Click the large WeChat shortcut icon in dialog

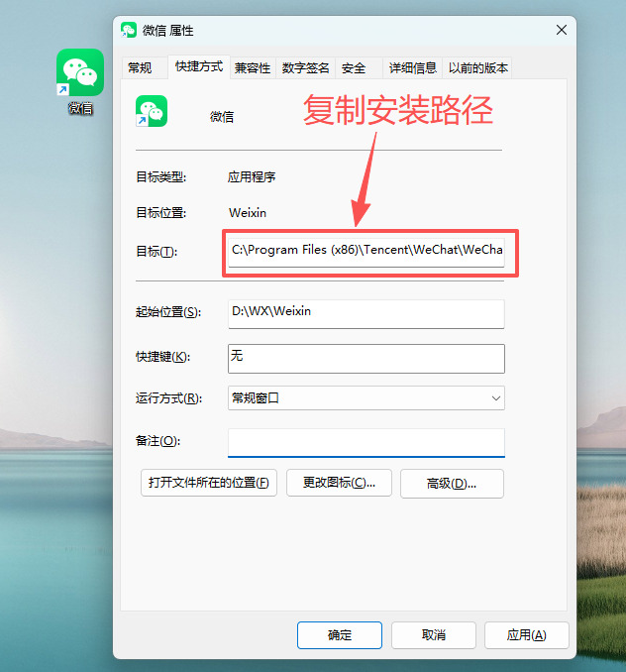click(x=152, y=111)
